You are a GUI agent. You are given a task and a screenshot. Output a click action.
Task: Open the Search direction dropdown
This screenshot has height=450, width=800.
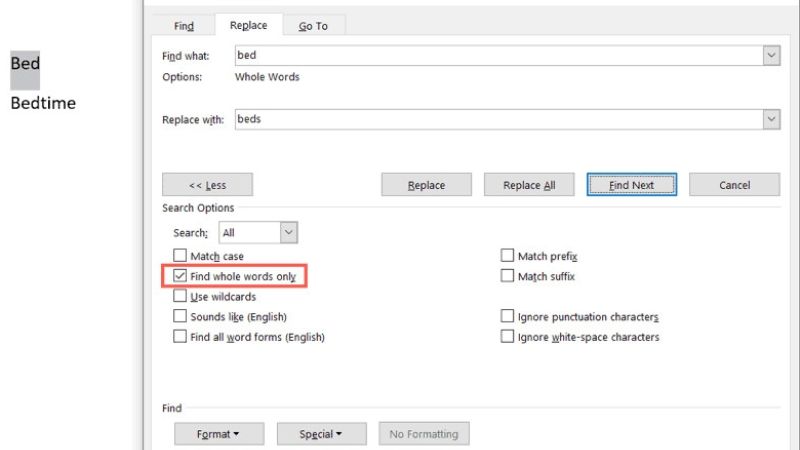pyautogui.click(x=288, y=232)
